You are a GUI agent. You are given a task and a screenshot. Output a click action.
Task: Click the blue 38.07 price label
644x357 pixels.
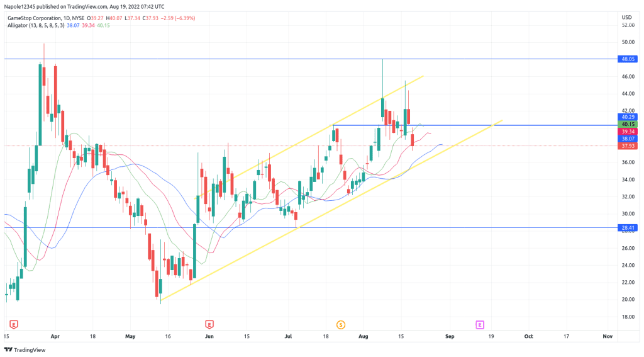click(628, 139)
